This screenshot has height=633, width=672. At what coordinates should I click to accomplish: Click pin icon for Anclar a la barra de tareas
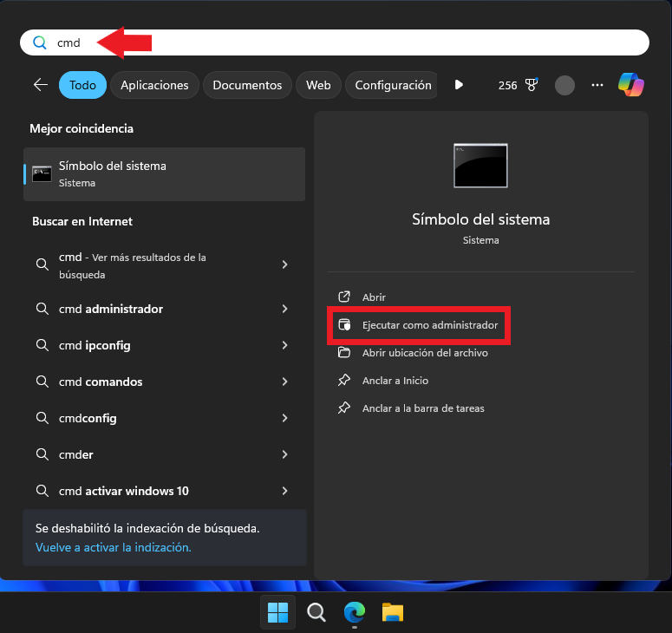pos(344,408)
